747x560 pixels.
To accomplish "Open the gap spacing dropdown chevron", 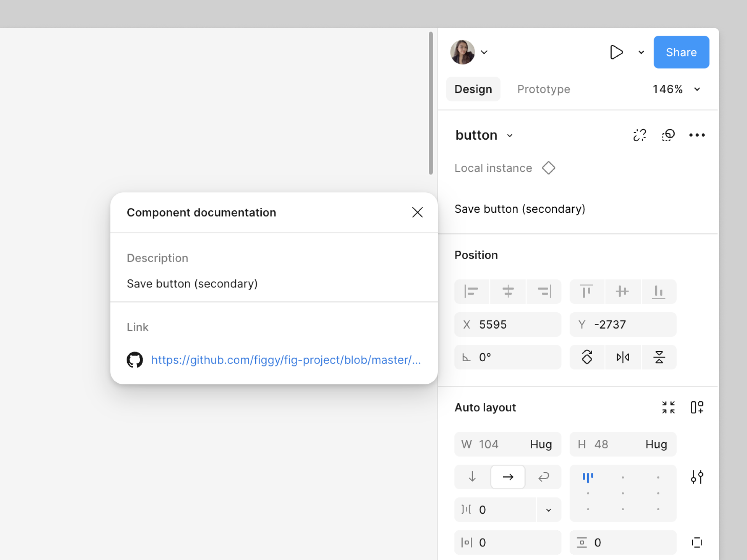I will point(548,510).
